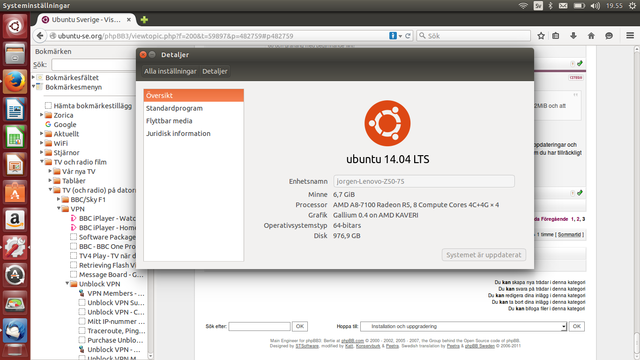Viewport: 640px width, 360px height.
Task: Expand the BBC/Sky F1 folder
Action: 58,199
